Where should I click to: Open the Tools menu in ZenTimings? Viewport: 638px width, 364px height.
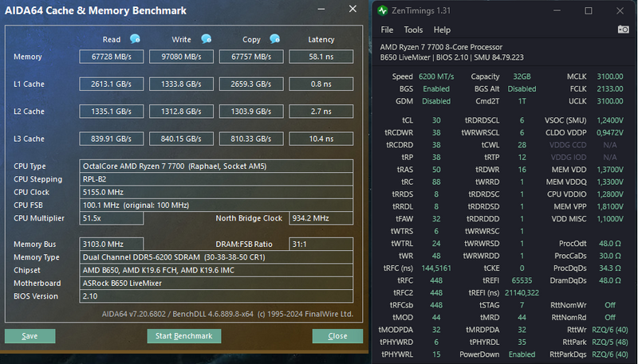click(413, 29)
